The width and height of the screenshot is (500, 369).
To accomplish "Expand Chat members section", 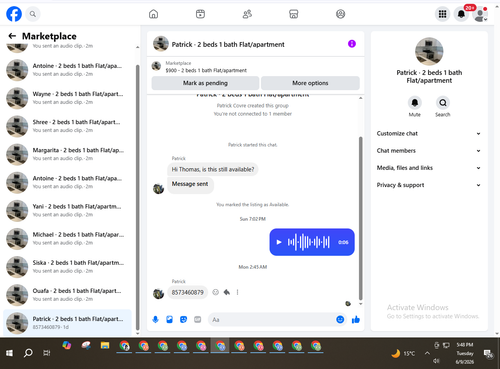I will (x=429, y=151).
